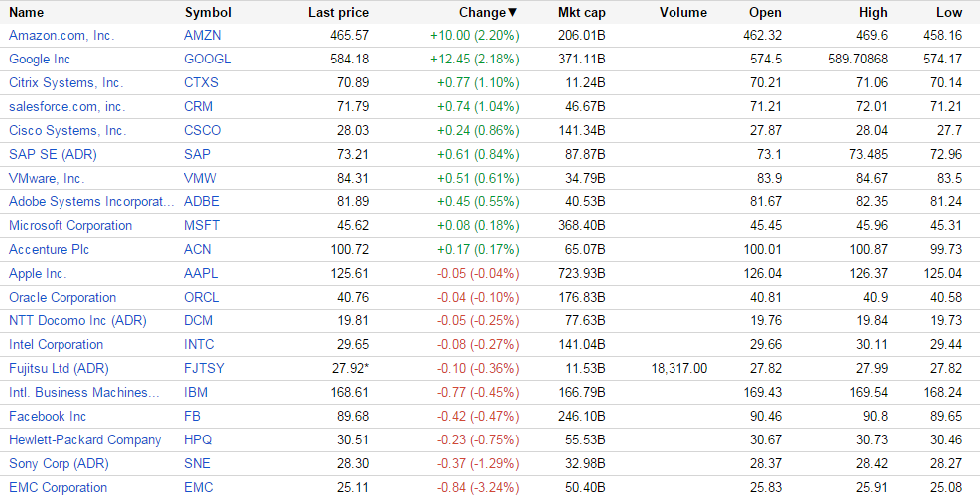Click the VMW ticker symbol
The width and height of the screenshot is (980, 499).
201,178
